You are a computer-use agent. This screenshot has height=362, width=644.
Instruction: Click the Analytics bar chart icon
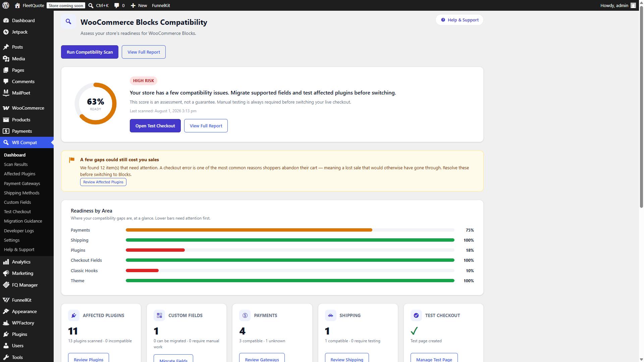click(6, 262)
